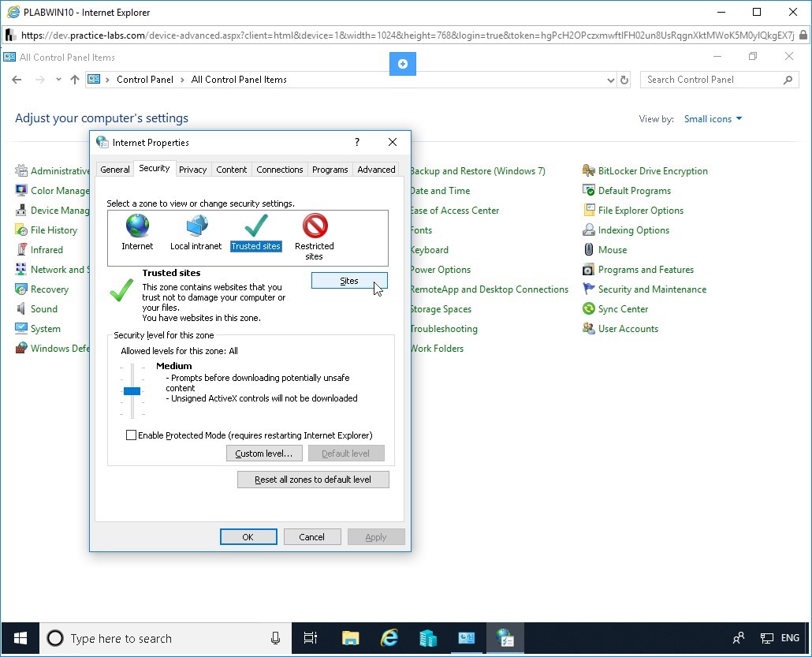This screenshot has height=657, width=812.
Task: Open Date and Time link
Action: pyautogui.click(x=440, y=191)
